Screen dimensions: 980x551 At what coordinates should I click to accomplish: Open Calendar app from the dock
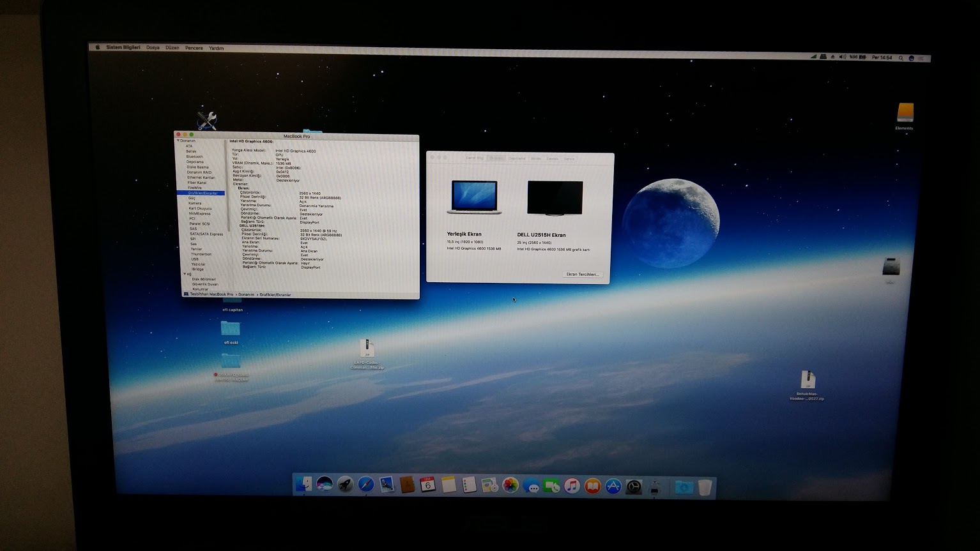(x=427, y=485)
